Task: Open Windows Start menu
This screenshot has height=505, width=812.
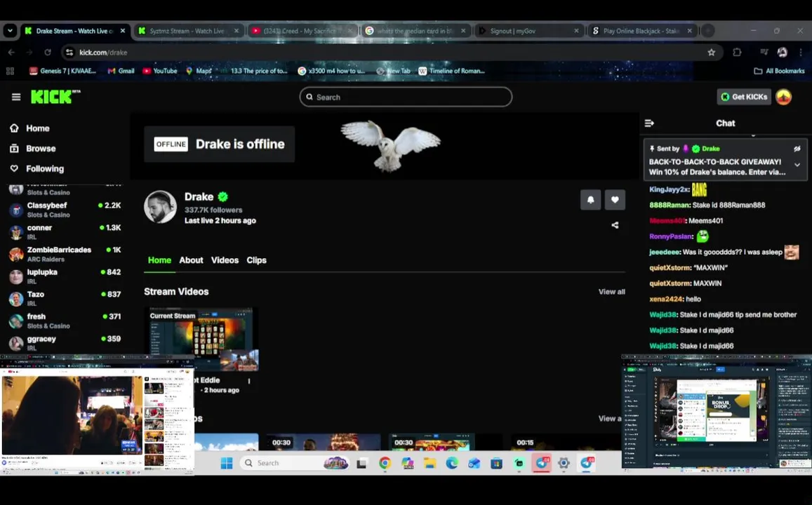Action: pyautogui.click(x=226, y=463)
